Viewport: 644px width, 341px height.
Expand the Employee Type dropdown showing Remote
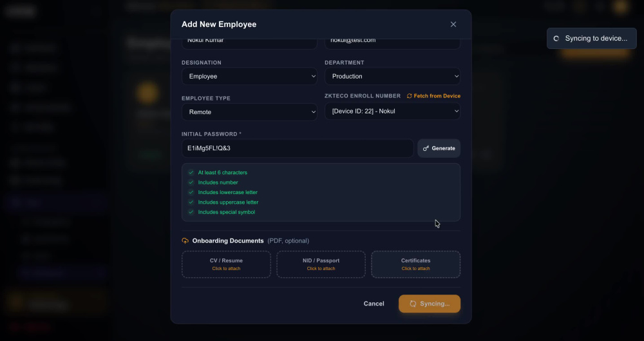click(x=249, y=112)
